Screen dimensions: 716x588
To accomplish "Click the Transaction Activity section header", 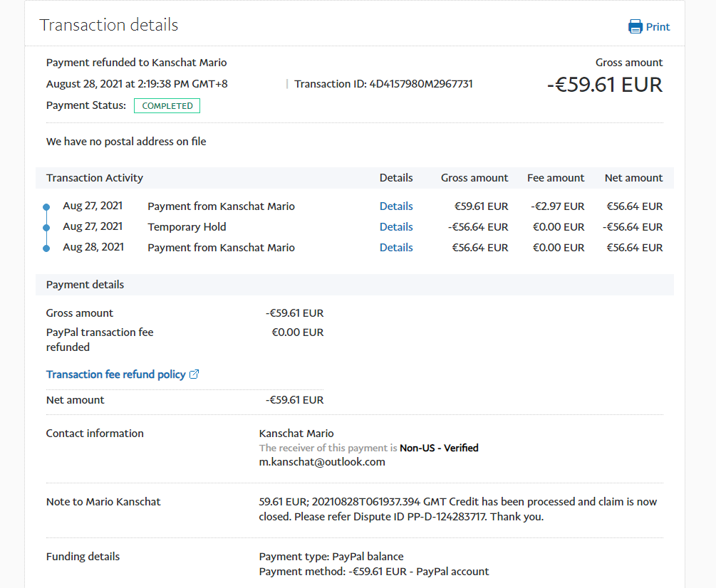I will [x=95, y=178].
